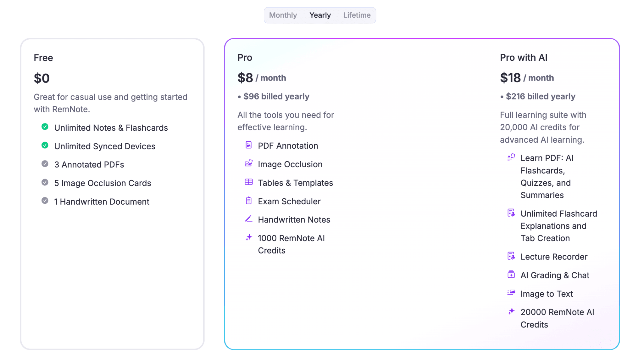This screenshot has width=644, height=364.
Task: Click the Unlimited Flashcard Explanations icon
Action: 511,213
